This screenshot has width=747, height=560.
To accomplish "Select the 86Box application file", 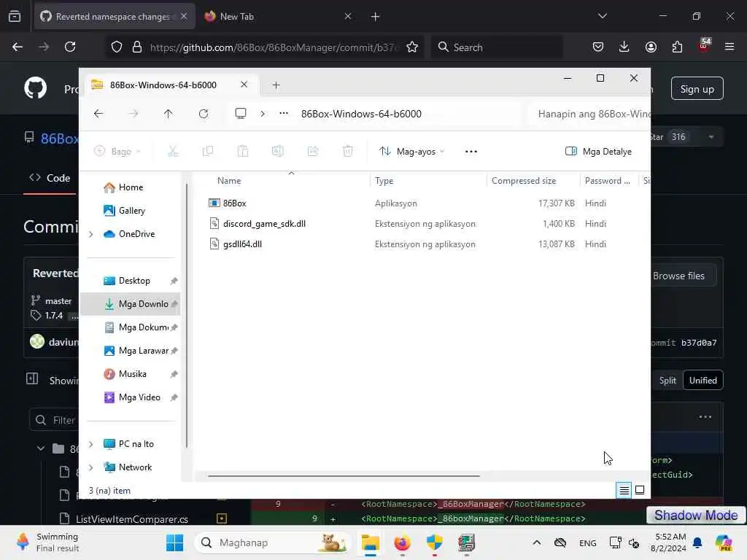I will [234, 203].
